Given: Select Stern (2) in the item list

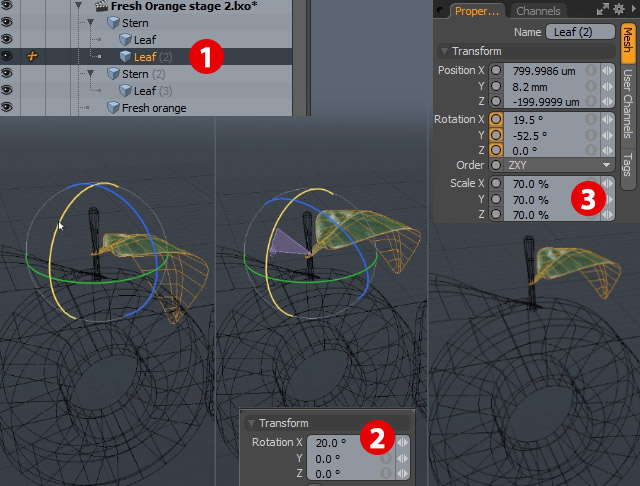Looking at the screenshot, I should [x=144, y=74].
